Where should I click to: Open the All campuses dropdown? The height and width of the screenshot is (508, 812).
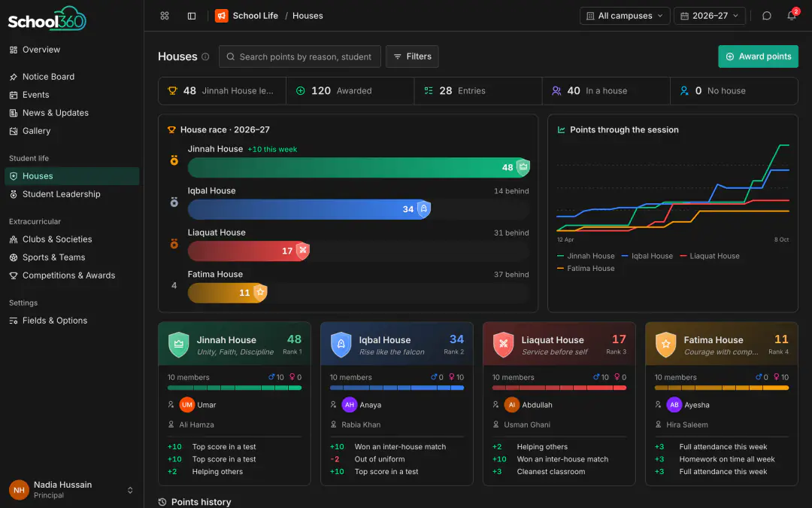[625, 16]
